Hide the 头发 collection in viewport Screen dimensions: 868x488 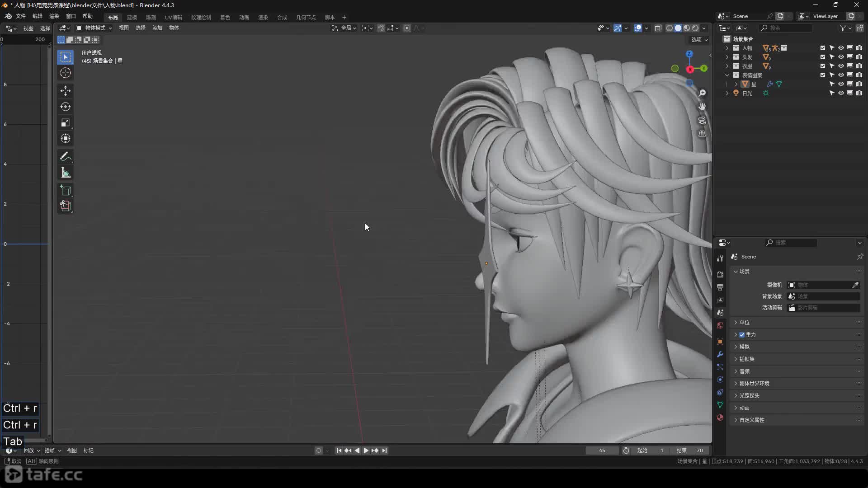click(x=841, y=57)
